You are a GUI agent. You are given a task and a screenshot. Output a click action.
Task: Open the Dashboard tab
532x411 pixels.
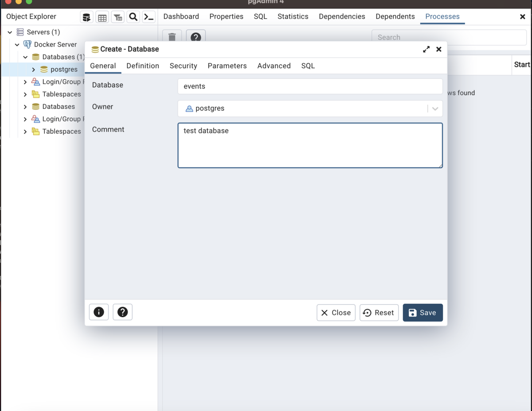click(x=181, y=16)
